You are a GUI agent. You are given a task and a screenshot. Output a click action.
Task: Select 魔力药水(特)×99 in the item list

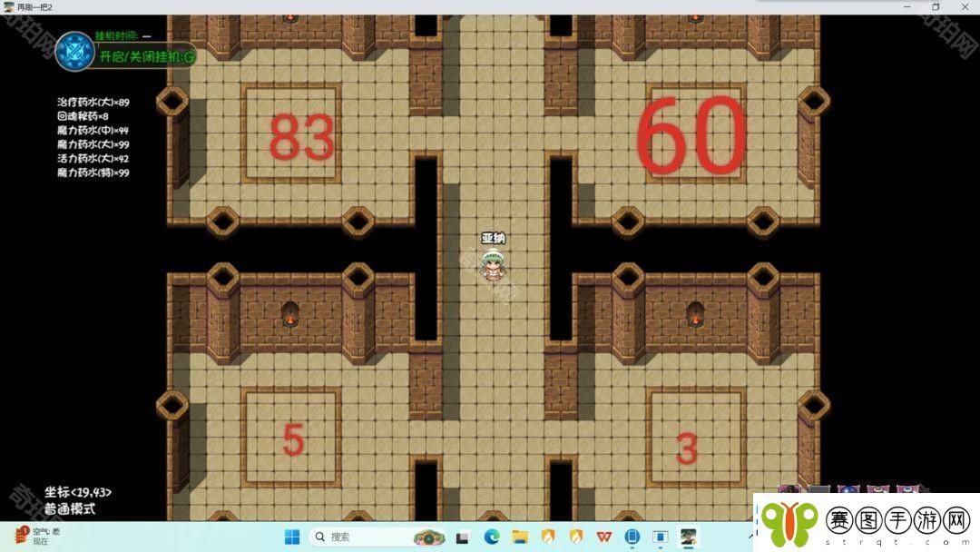click(93, 172)
